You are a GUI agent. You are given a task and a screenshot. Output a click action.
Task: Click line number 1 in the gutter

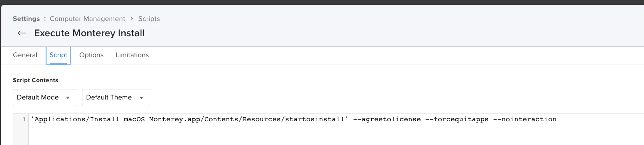24,119
